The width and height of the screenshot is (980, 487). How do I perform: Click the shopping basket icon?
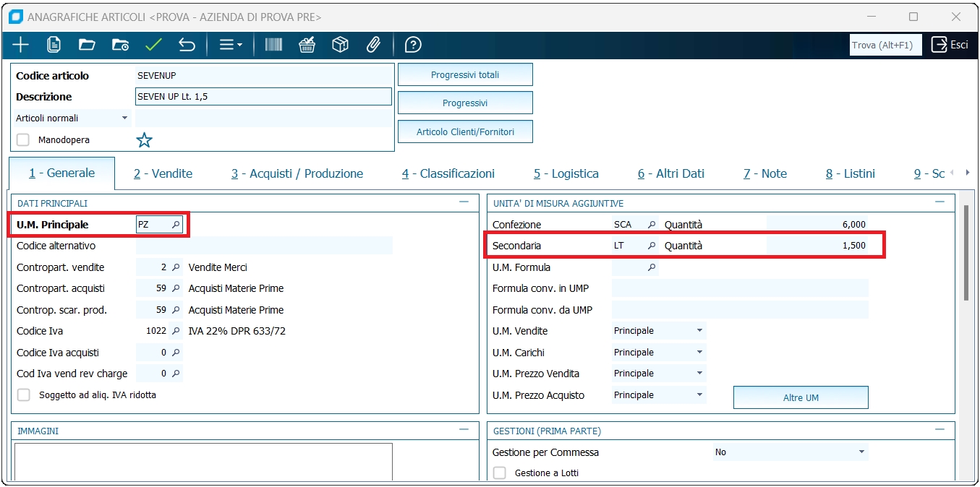coord(307,45)
